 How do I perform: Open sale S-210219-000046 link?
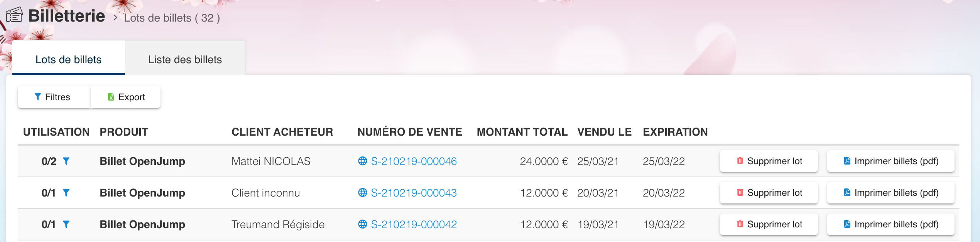click(414, 161)
